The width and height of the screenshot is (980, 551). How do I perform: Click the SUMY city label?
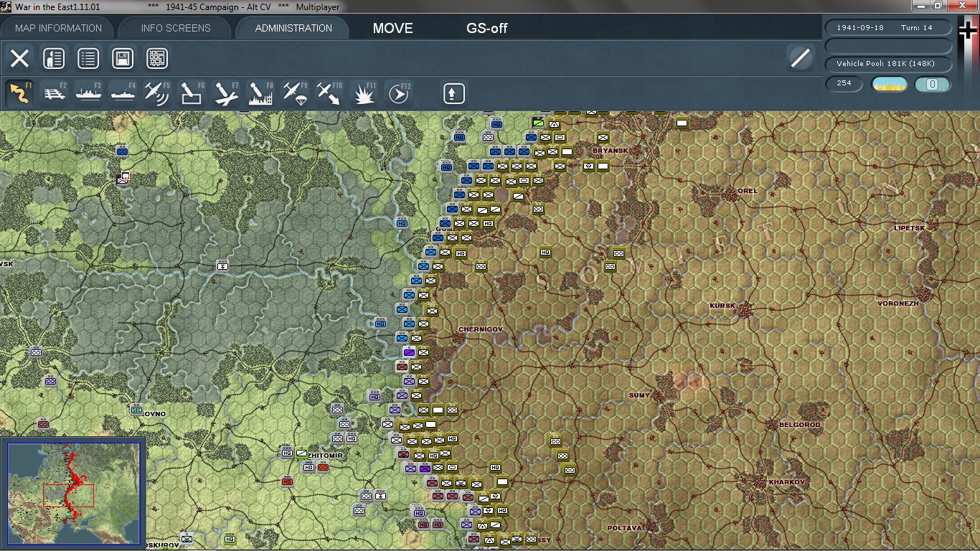click(639, 395)
